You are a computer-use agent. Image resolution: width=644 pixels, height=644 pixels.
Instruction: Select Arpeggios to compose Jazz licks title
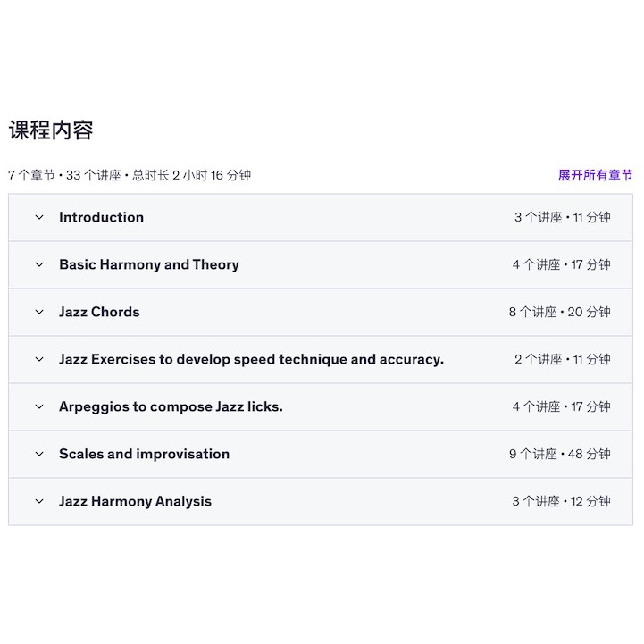[171, 406]
